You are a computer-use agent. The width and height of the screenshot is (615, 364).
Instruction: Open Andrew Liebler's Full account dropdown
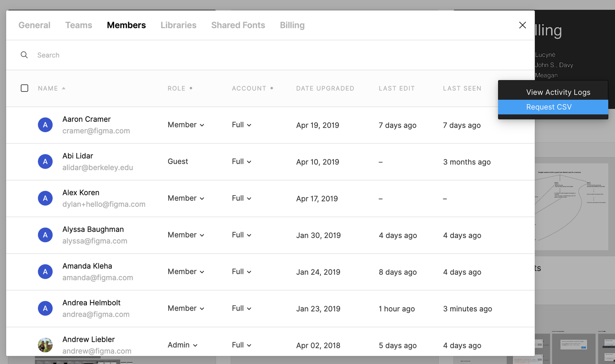click(x=242, y=345)
